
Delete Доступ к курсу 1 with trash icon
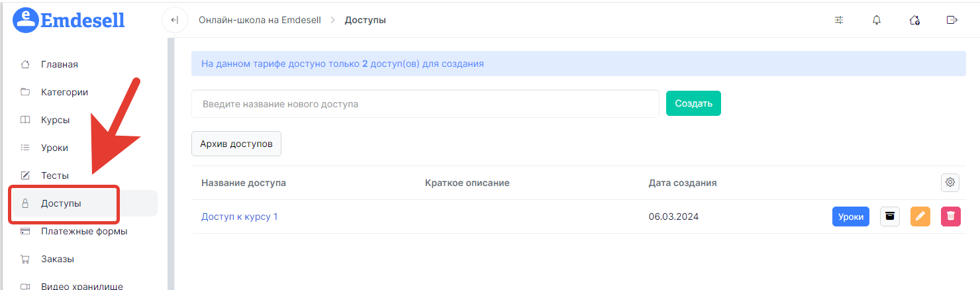(951, 217)
